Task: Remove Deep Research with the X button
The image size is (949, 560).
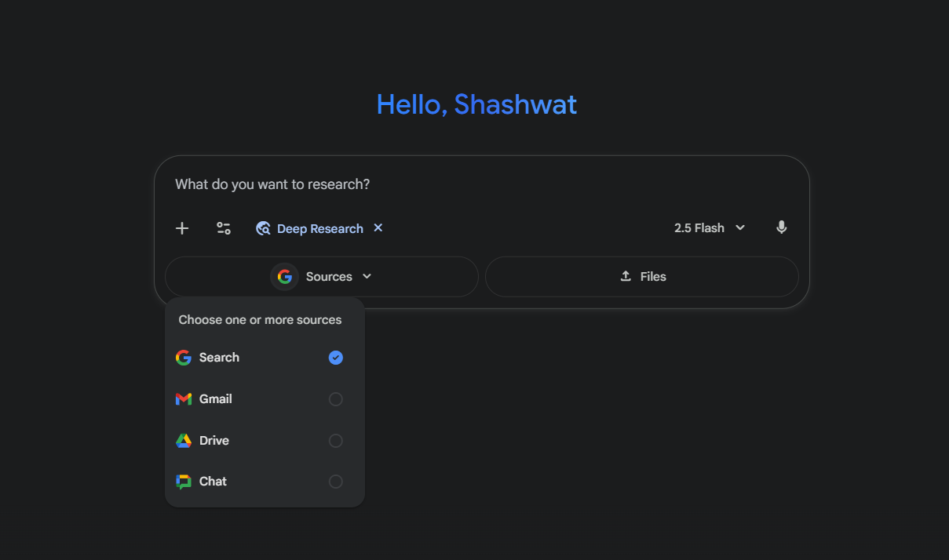Action: (378, 228)
